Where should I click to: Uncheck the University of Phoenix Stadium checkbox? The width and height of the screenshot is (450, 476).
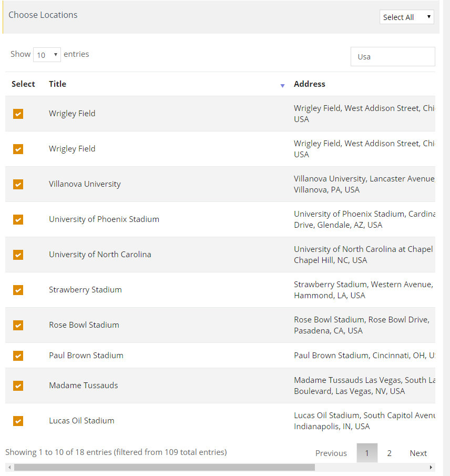(x=18, y=219)
